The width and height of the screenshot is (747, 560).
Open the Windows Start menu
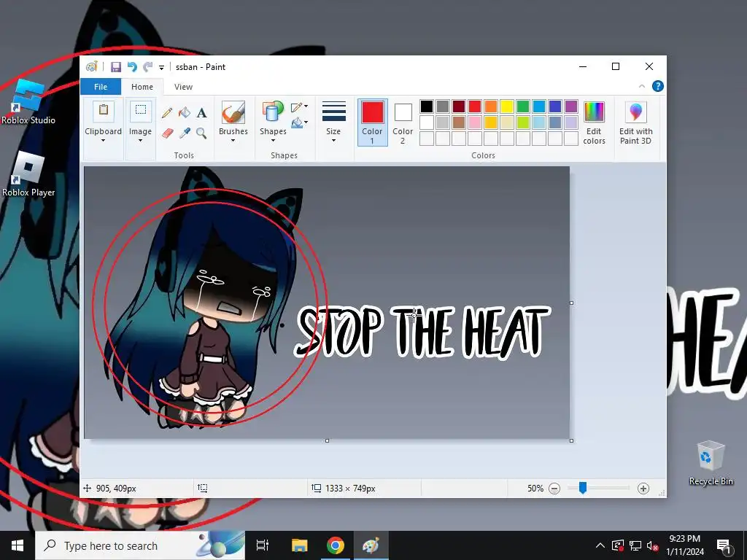18,545
